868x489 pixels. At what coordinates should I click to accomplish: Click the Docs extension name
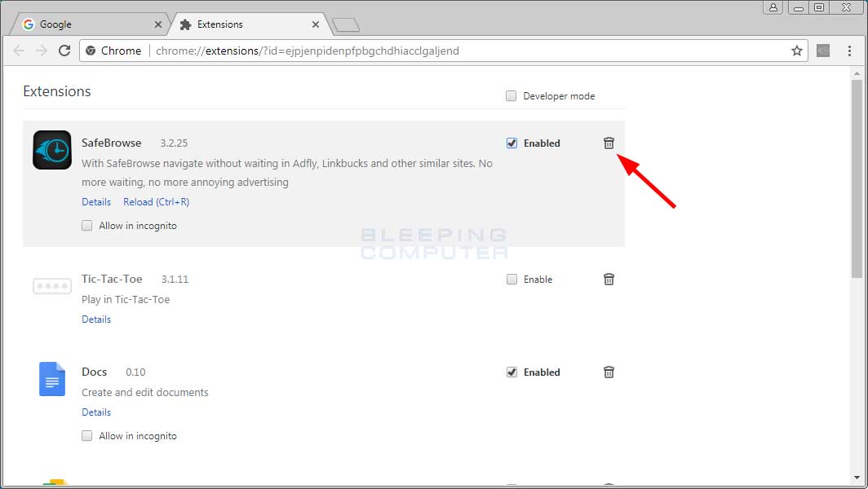tap(94, 372)
